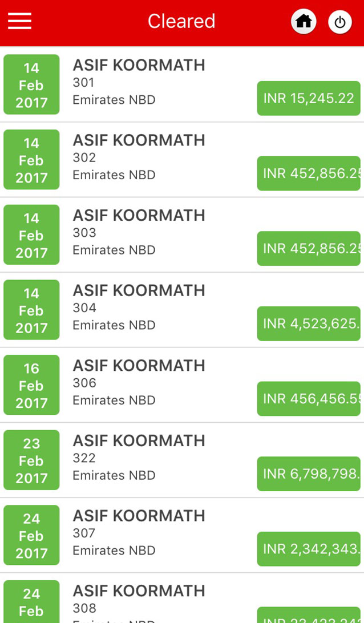Tap the 23 Feb 2017 date badge
The image size is (364, 623).
coord(31,460)
